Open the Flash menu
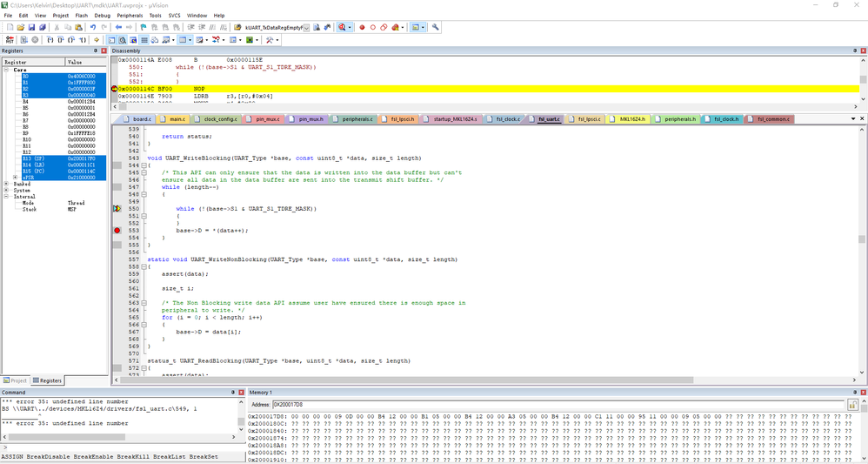 click(x=82, y=16)
